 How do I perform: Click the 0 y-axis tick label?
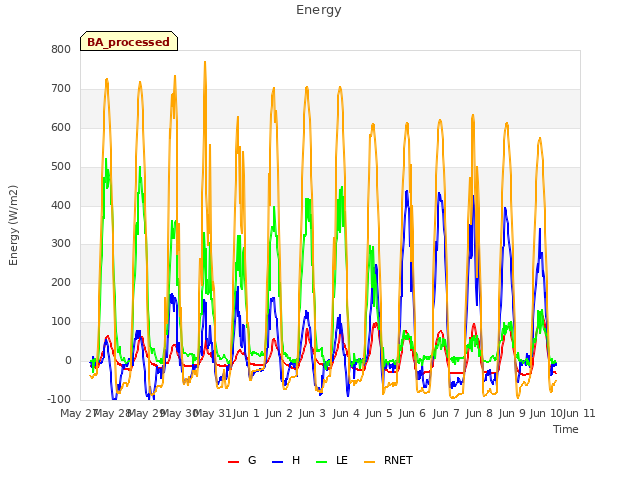(x=68, y=361)
